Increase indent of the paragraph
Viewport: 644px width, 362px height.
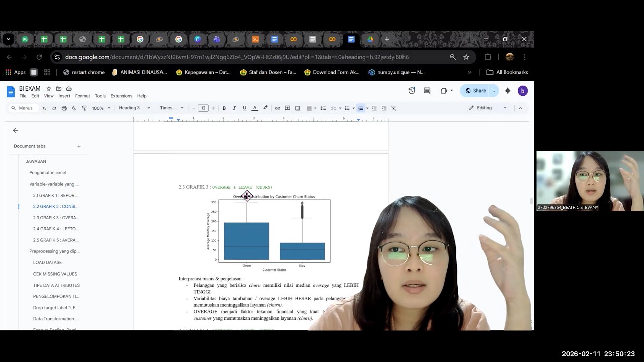[384, 108]
